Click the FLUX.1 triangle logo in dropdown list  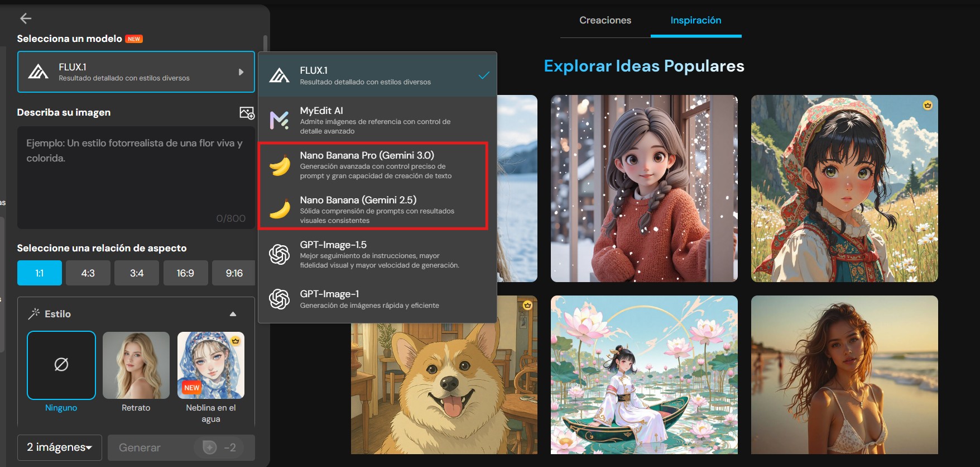[x=279, y=75]
